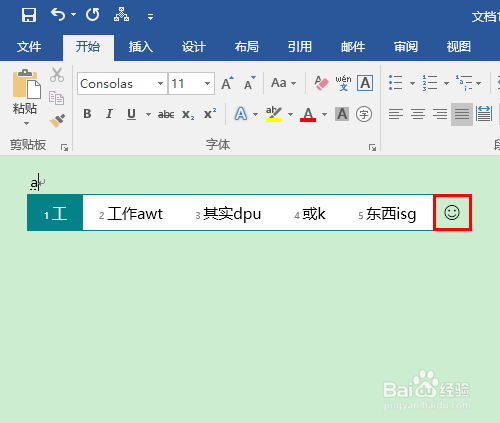Image resolution: width=500 pixels, height=423 pixels.
Task: Apply yellow text highlight color
Action: 274,114
